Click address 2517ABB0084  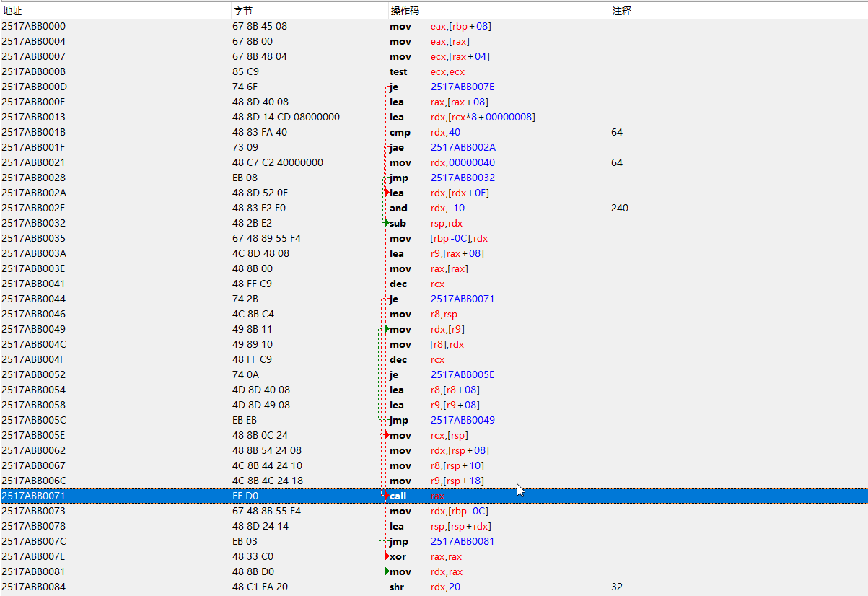34,587
